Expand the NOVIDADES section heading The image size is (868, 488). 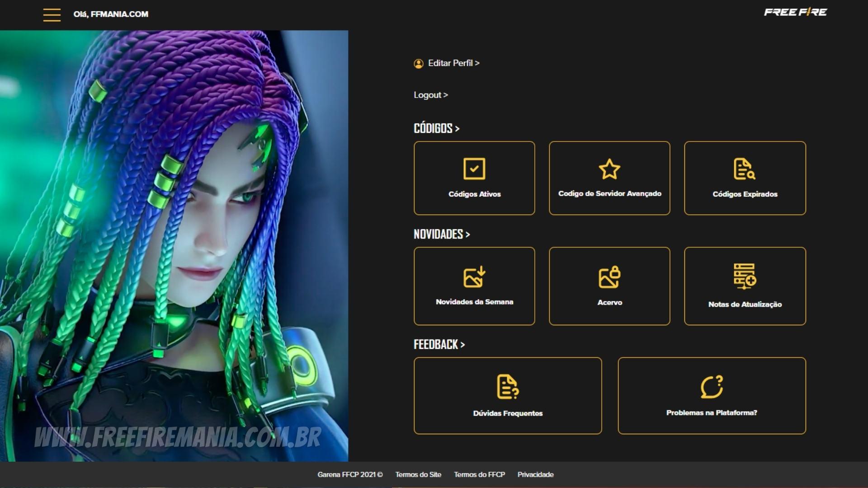coord(442,234)
